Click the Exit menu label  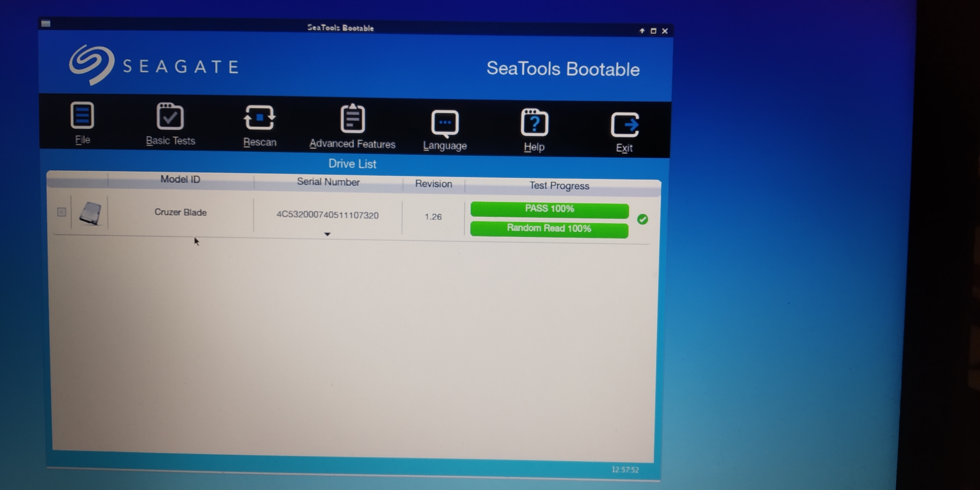pos(624,148)
